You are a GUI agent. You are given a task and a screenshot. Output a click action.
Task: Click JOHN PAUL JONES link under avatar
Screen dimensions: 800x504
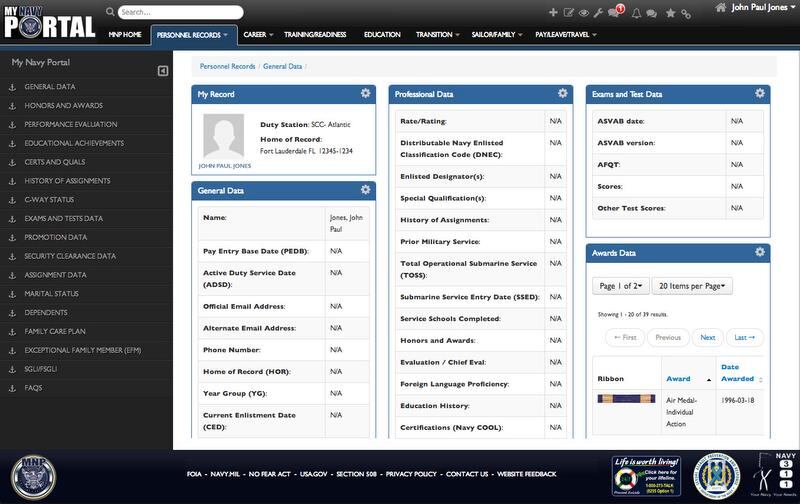[x=224, y=166]
